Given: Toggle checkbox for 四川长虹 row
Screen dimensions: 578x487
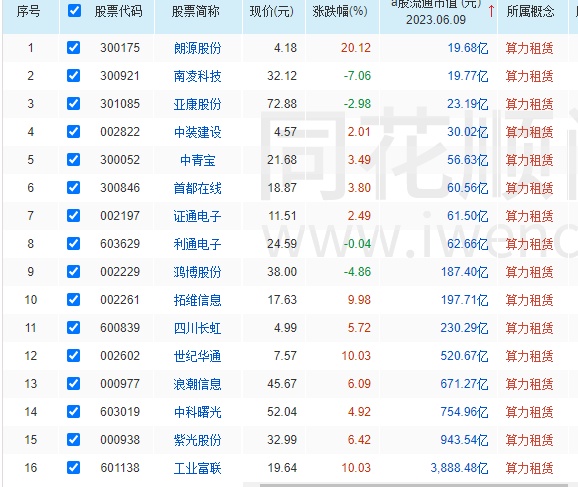Looking at the screenshot, I should (73, 328).
